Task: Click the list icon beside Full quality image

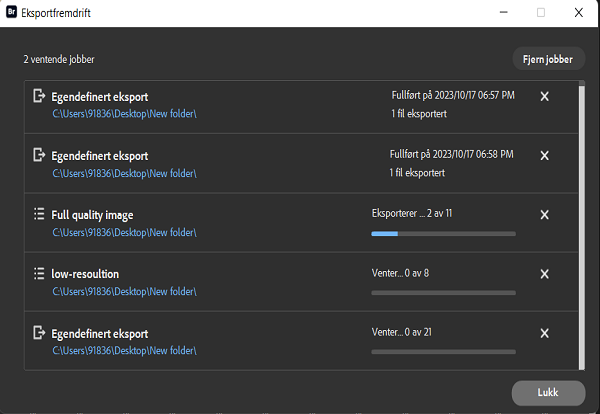Action: point(39,214)
